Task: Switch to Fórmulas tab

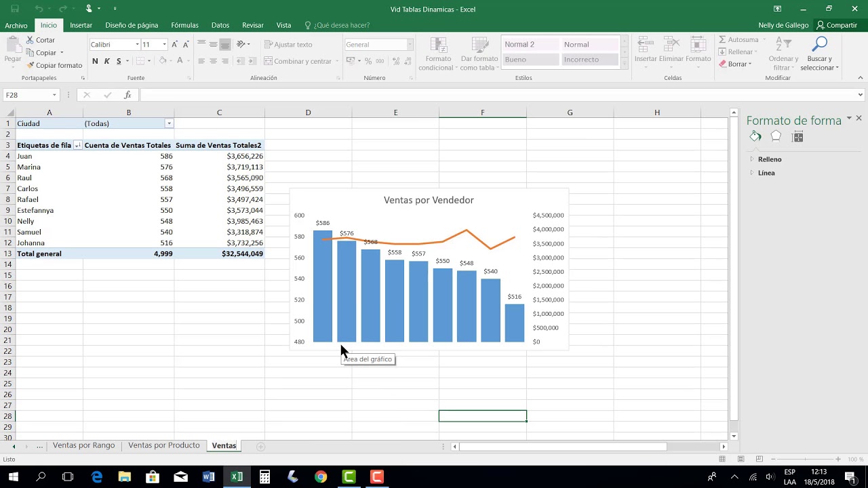Action: click(x=184, y=25)
